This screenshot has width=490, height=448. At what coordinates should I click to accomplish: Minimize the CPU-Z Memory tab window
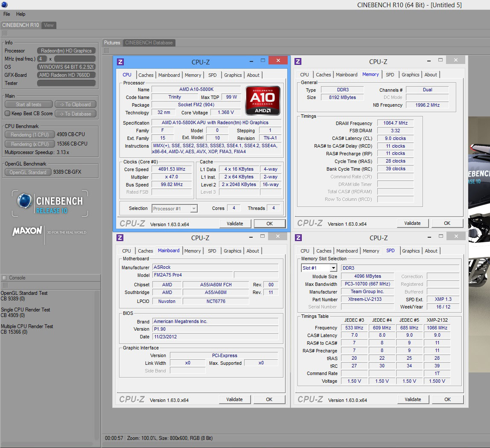[429, 61]
